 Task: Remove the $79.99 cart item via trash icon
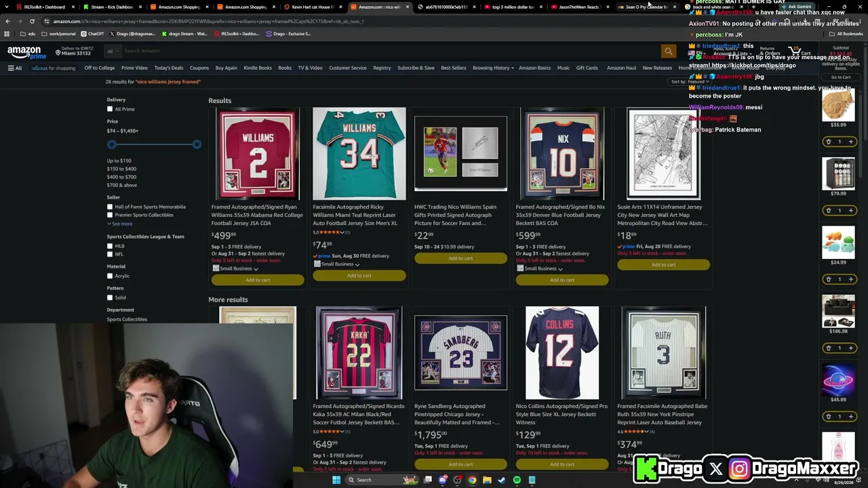click(828, 210)
